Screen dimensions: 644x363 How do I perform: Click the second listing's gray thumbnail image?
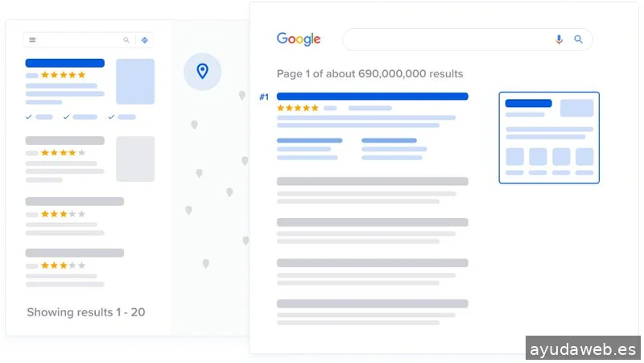tap(135, 159)
